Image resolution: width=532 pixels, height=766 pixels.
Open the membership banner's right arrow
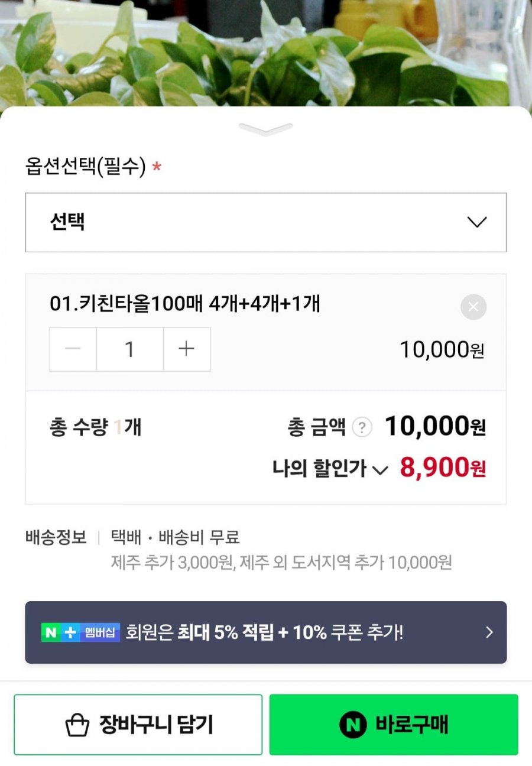[489, 632]
